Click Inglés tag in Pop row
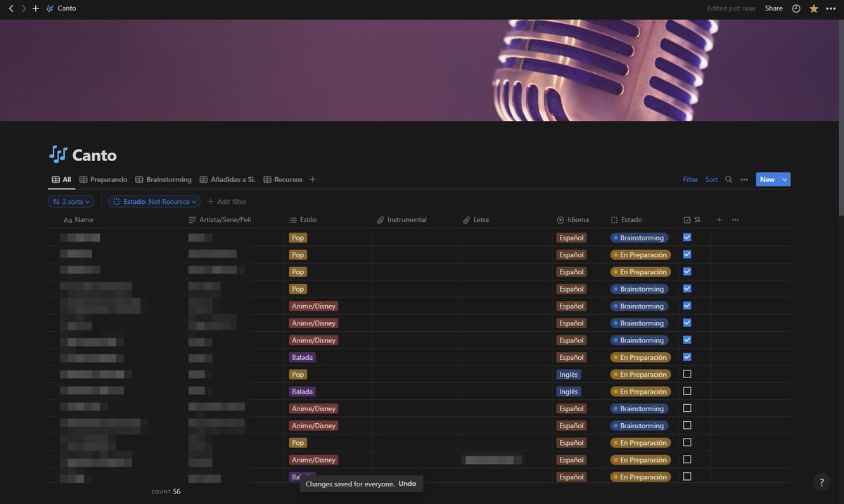 (569, 374)
